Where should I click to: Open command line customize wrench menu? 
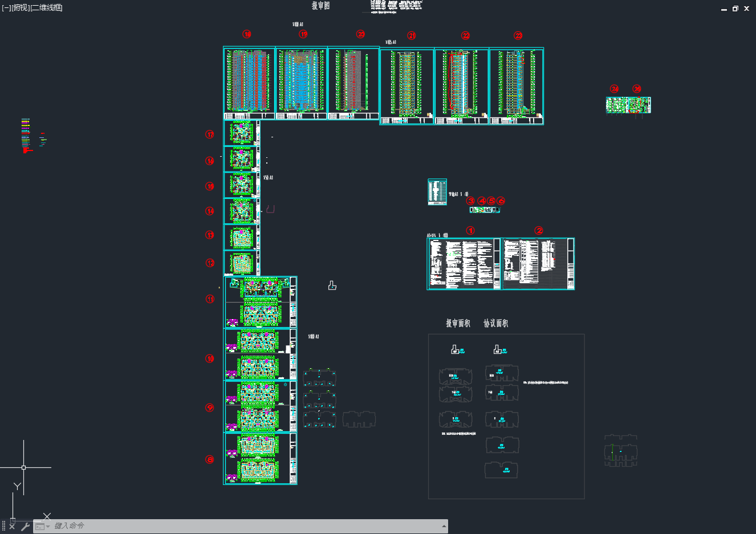pos(25,526)
